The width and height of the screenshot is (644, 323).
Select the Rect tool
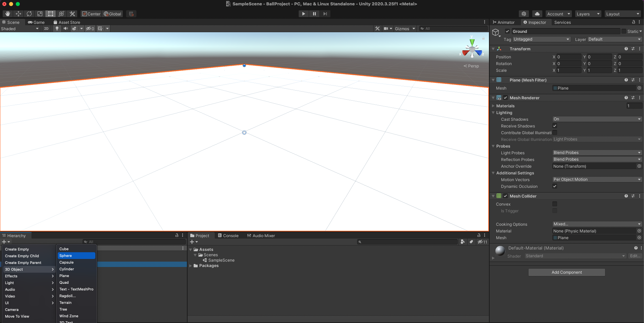pyautogui.click(x=51, y=14)
